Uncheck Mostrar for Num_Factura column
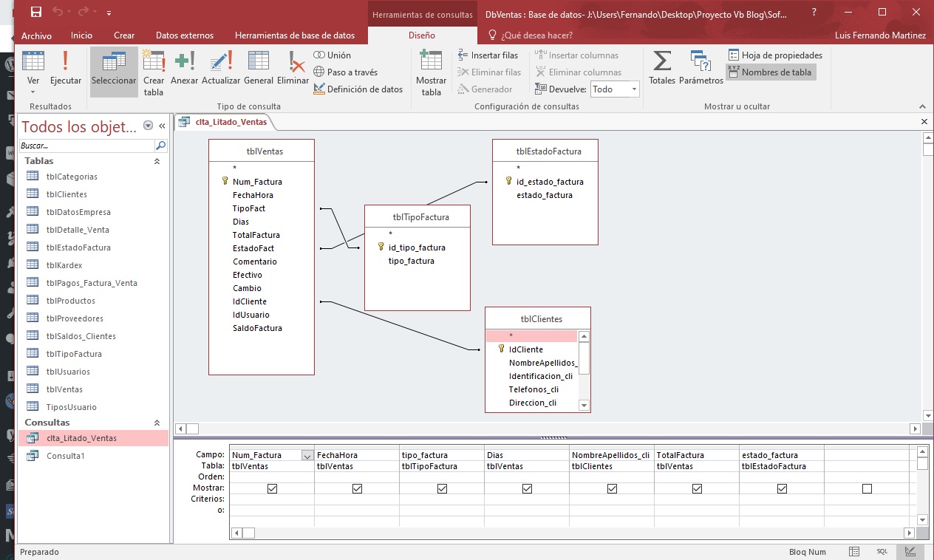The image size is (934, 560). (272, 488)
